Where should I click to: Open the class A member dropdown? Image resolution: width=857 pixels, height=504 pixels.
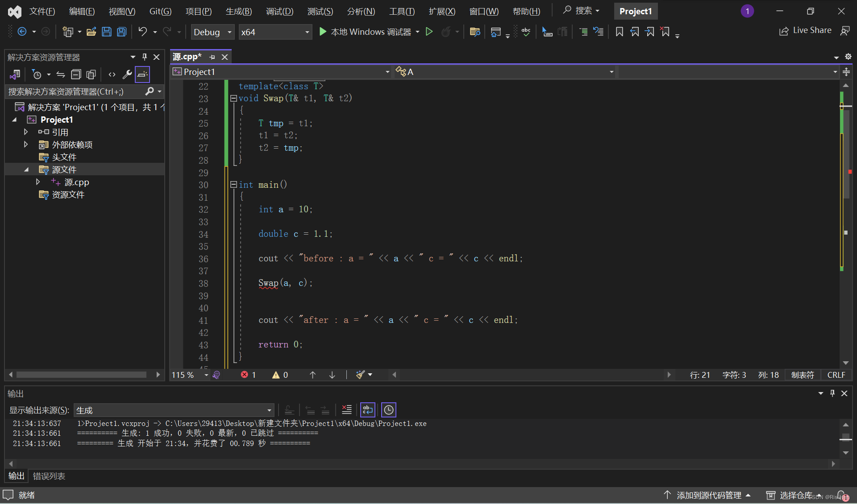504,72
